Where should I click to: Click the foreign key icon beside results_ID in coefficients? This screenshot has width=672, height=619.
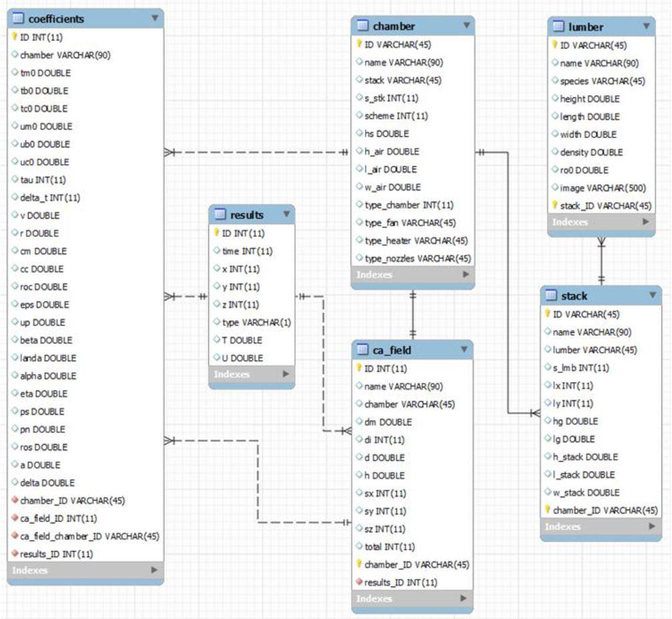point(15,554)
